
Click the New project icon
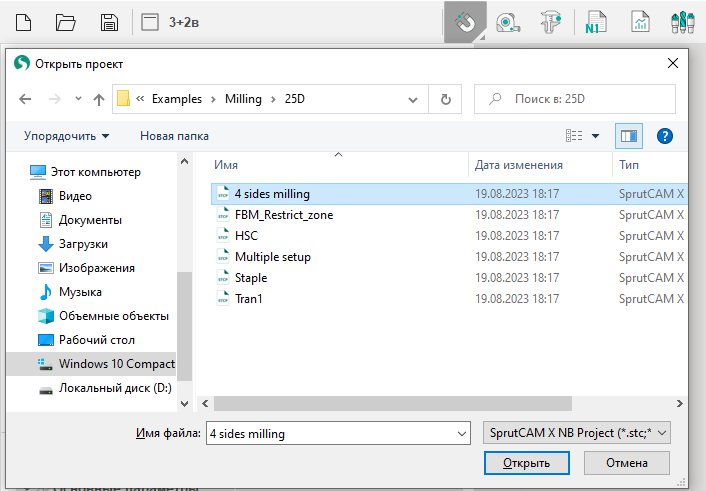(23, 22)
